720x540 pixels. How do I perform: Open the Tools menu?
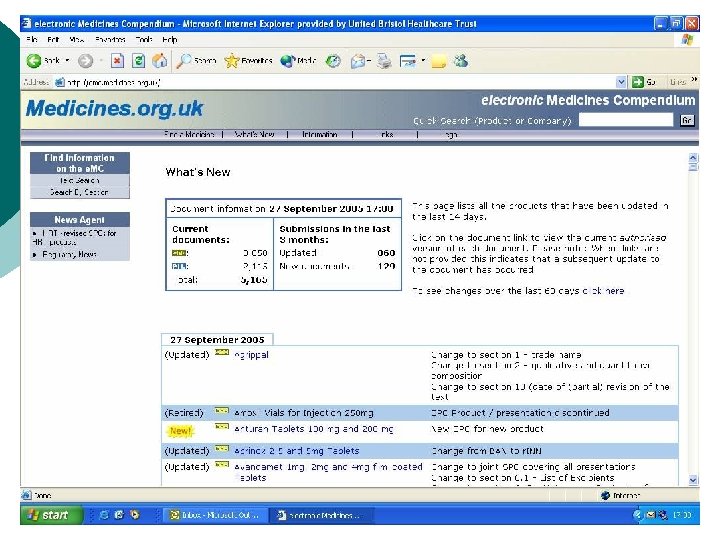144,39
